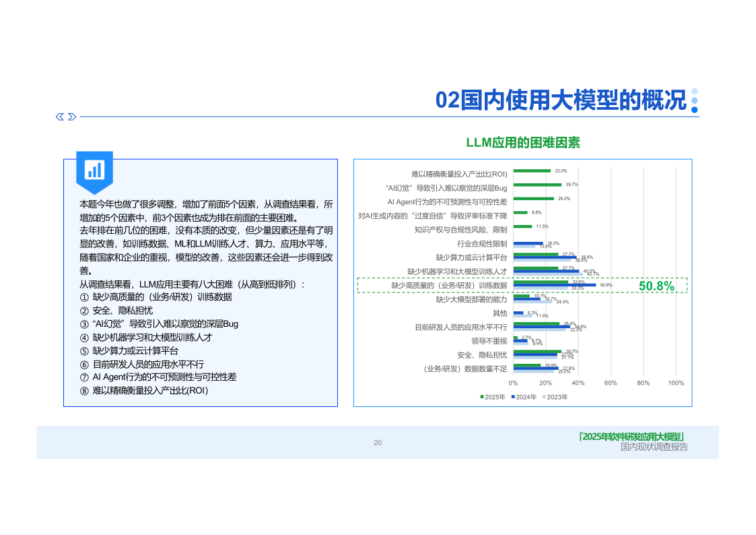756x535 pixels.
Task: Select chart label 缺少机器学习和大模型训练人才
Action: pos(457,272)
